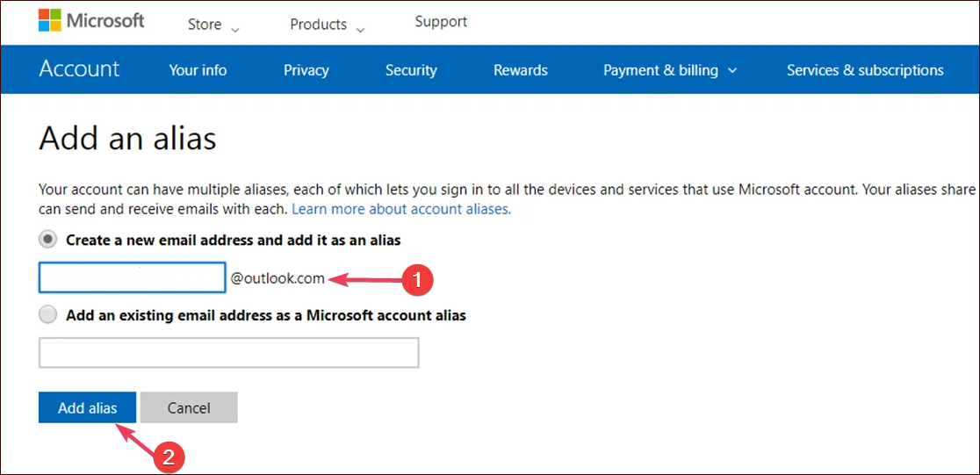Expand the Products dropdown menu

(328, 25)
